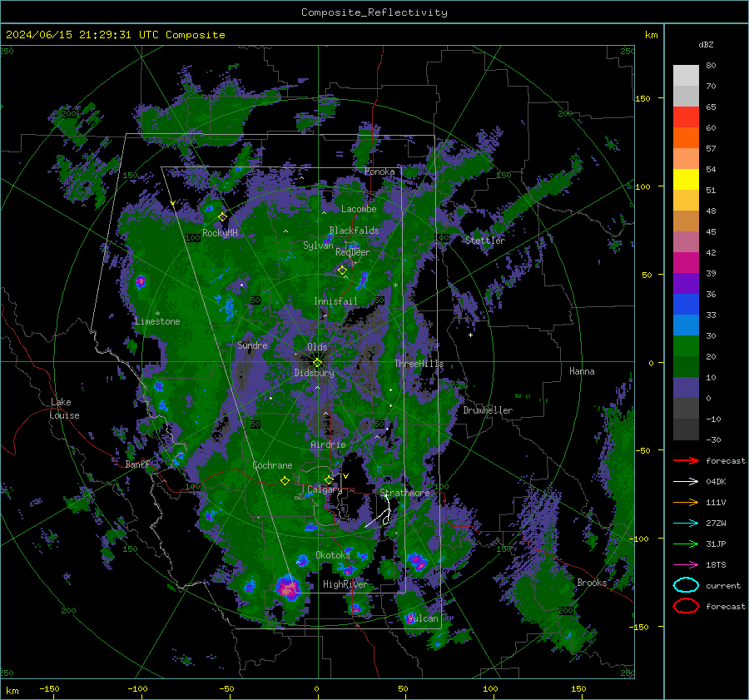Click the Sylvan label
The height and width of the screenshot is (700, 749).
pos(318,246)
